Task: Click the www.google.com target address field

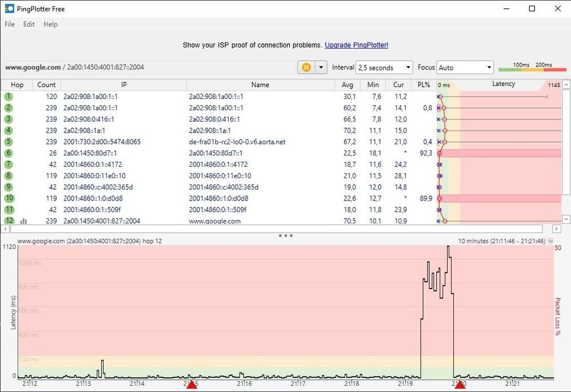Action: (149, 67)
